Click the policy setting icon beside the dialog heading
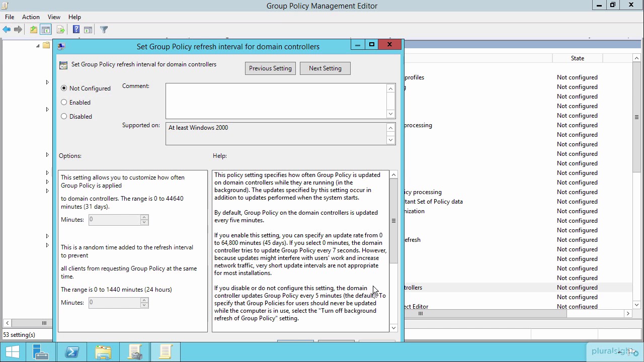The width and height of the screenshot is (644, 362). click(63, 65)
